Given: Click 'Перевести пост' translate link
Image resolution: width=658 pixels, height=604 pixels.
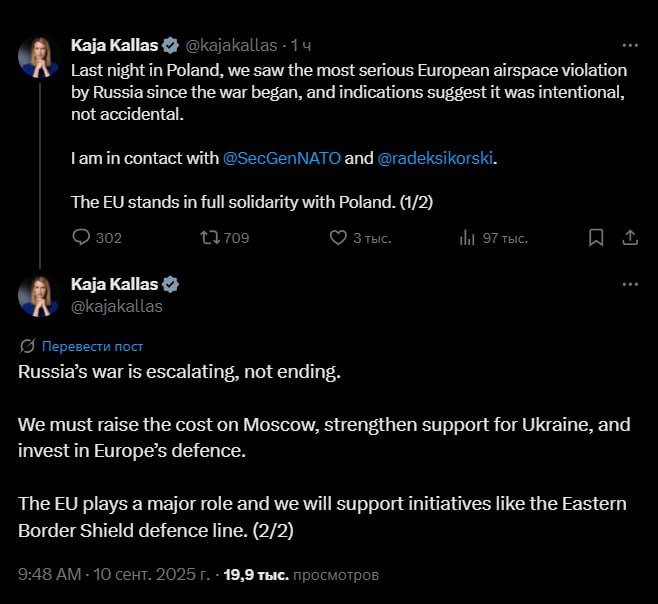Looking at the screenshot, I should click(x=93, y=346).
